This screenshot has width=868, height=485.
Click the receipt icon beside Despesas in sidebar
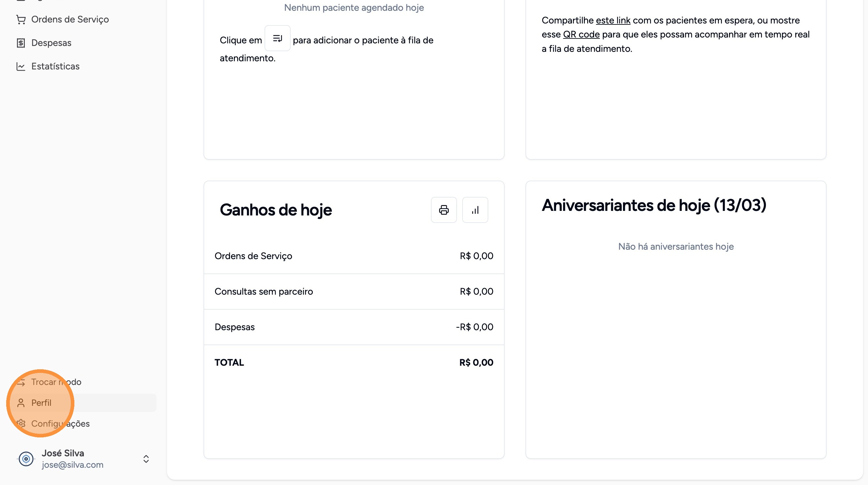(x=21, y=43)
